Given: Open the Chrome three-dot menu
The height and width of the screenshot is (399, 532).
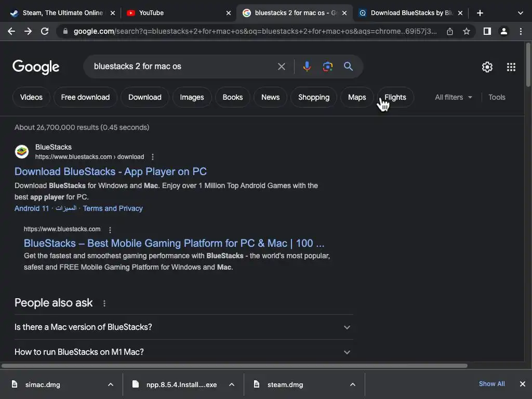Looking at the screenshot, I should point(521,31).
